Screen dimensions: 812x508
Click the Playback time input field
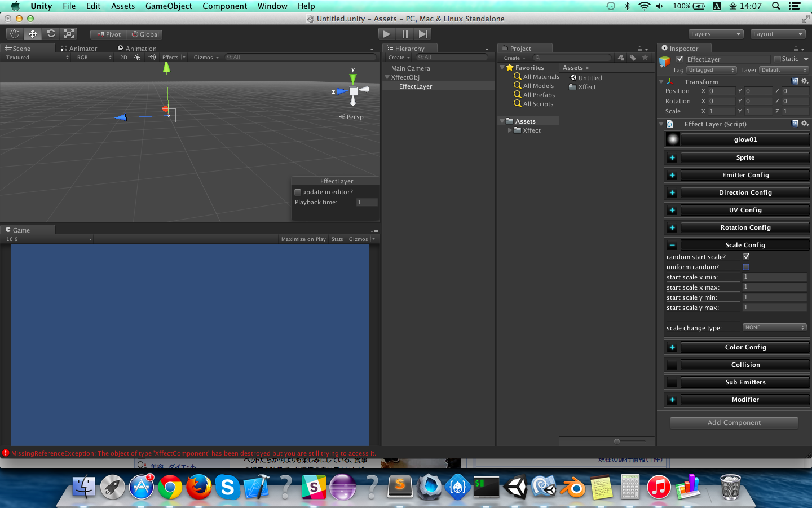click(x=367, y=202)
